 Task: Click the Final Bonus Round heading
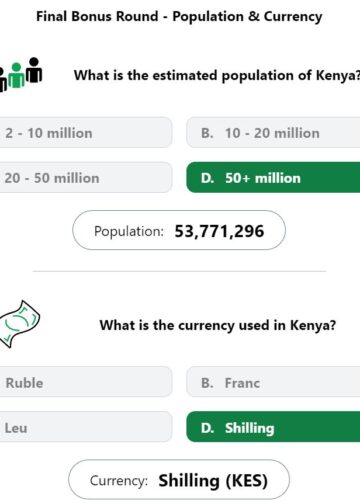click(x=179, y=17)
